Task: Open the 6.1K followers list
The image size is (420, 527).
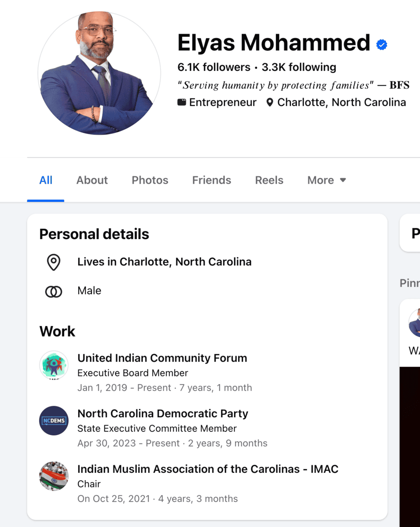Action: point(214,67)
